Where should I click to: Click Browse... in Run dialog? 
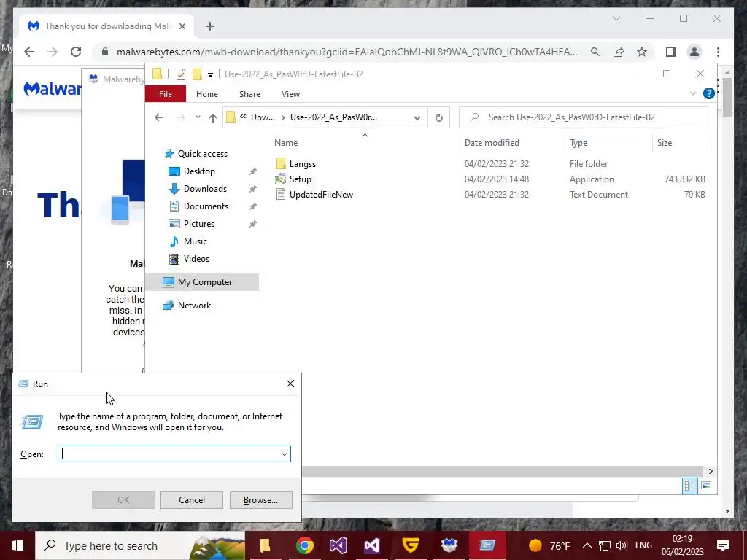(x=260, y=500)
